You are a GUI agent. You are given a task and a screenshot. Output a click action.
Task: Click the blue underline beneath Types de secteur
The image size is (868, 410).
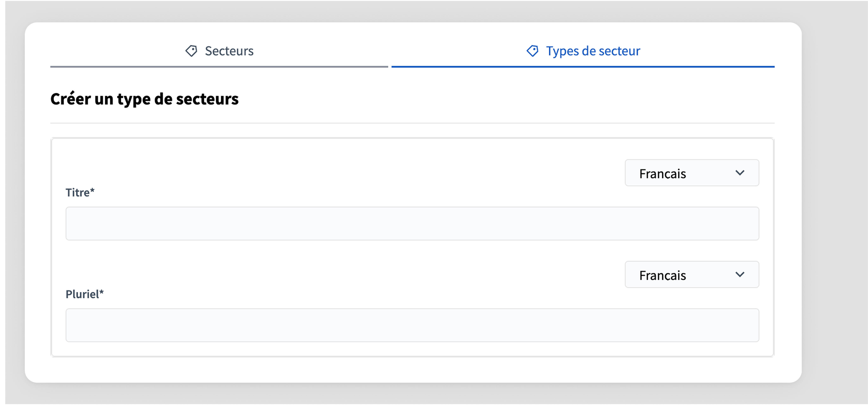pos(583,67)
